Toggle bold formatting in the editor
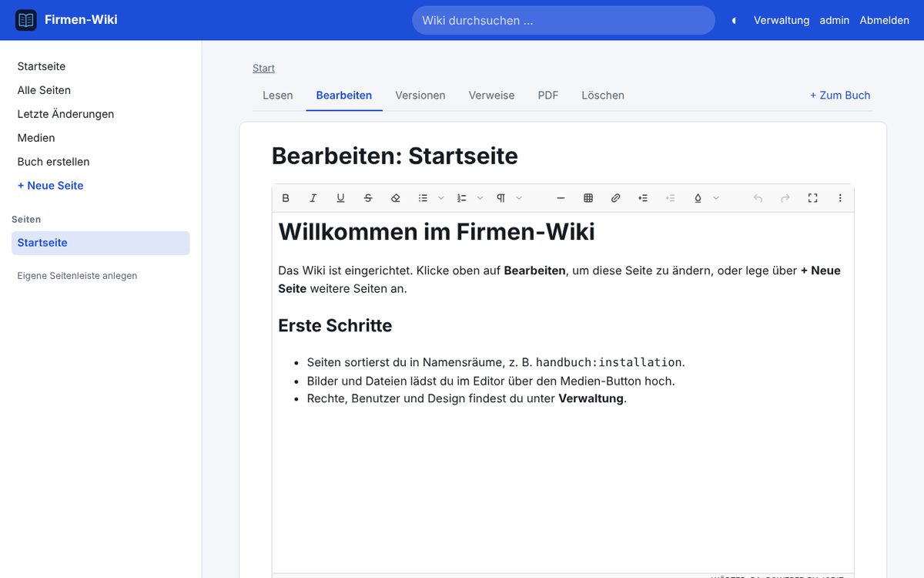Screen dimensions: 924x578 pos(286,198)
